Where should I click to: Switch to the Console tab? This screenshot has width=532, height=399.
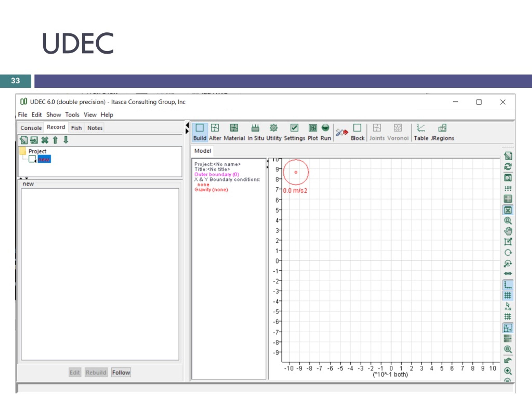point(31,128)
